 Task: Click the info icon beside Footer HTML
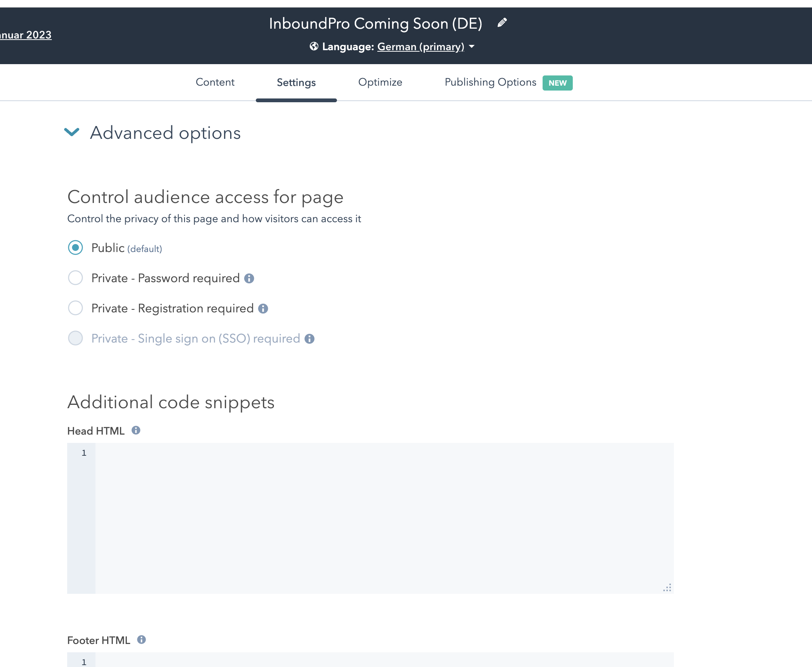[142, 640]
